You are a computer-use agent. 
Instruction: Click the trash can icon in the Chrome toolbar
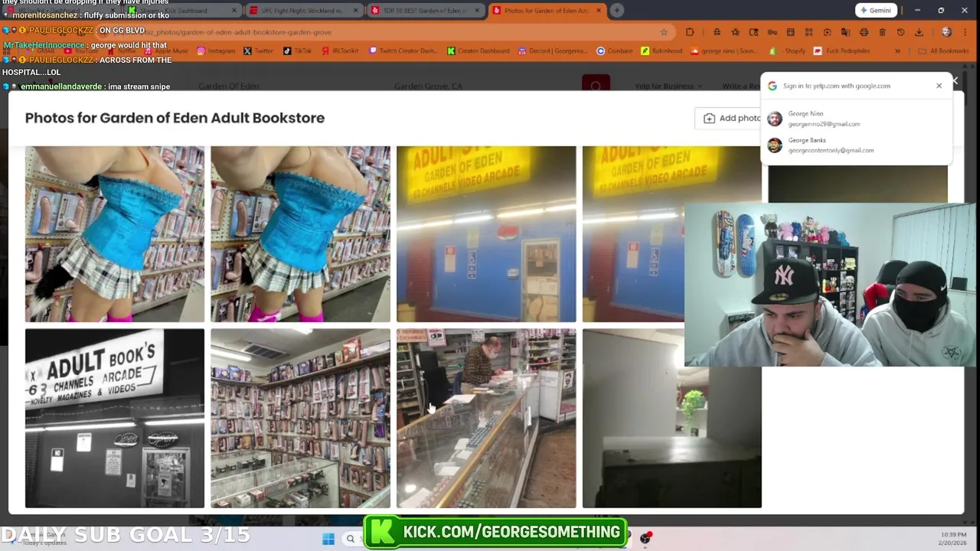[882, 32]
